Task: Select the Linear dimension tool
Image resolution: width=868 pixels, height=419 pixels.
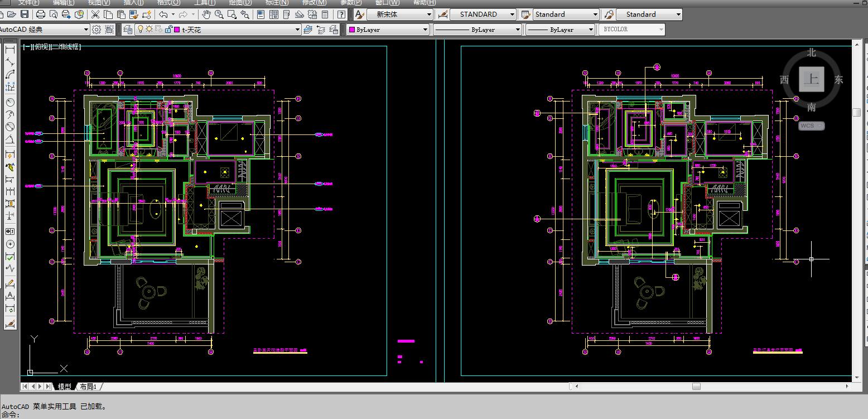Action: click(10, 50)
